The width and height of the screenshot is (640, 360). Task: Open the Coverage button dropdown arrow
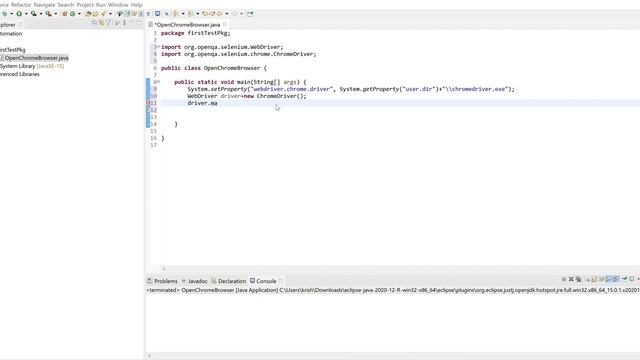click(41, 14)
